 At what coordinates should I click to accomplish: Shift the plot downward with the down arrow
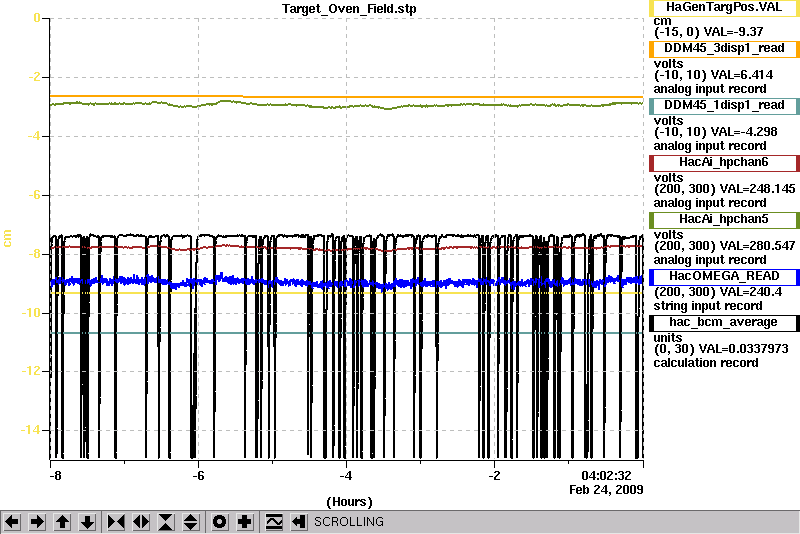point(87,522)
